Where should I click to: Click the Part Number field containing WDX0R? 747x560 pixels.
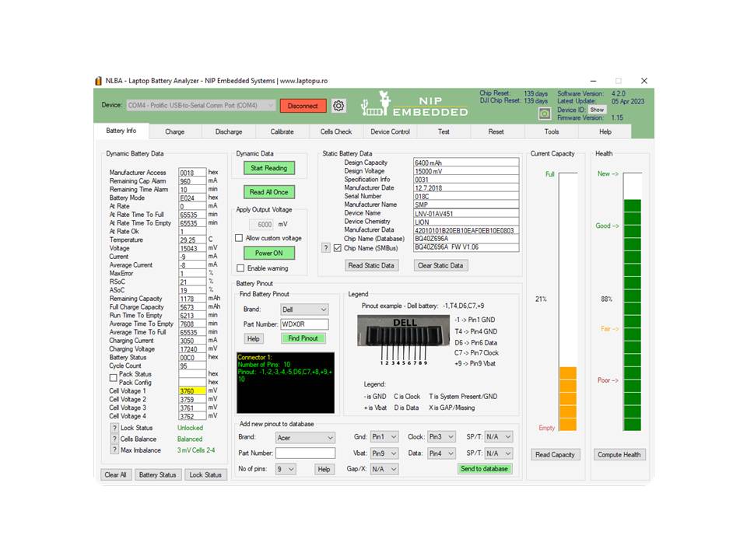[303, 324]
